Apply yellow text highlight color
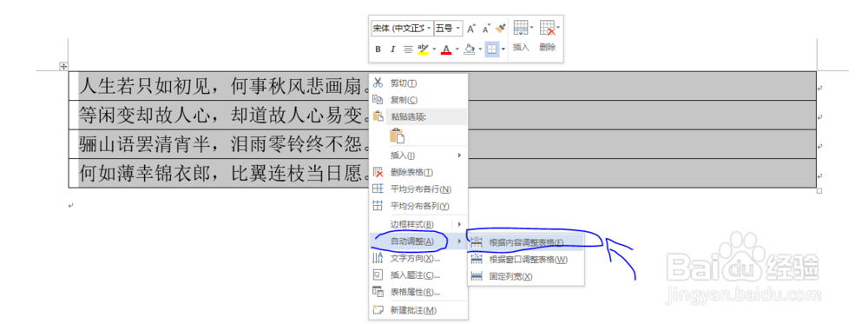The image size is (868, 324). [x=424, y=50]
